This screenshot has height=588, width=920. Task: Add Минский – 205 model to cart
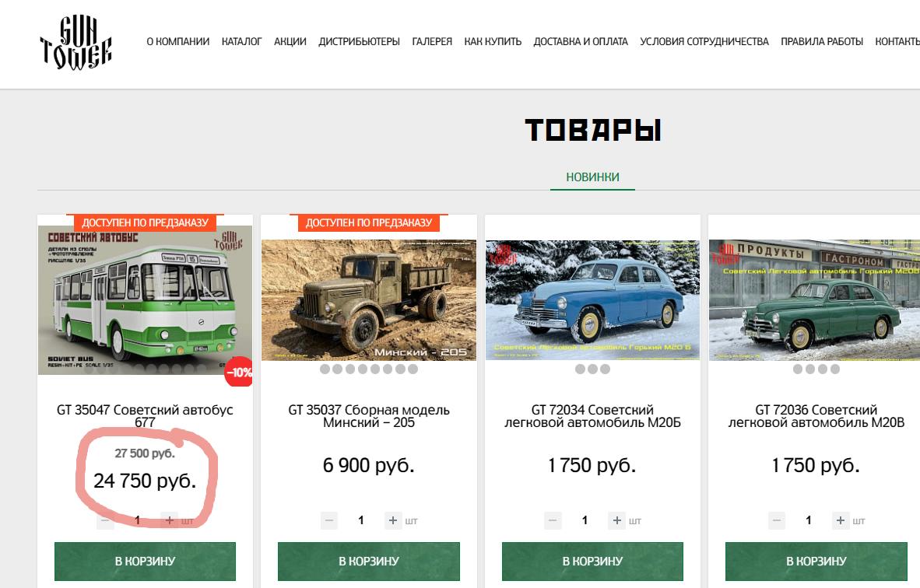tap(368, 561)
